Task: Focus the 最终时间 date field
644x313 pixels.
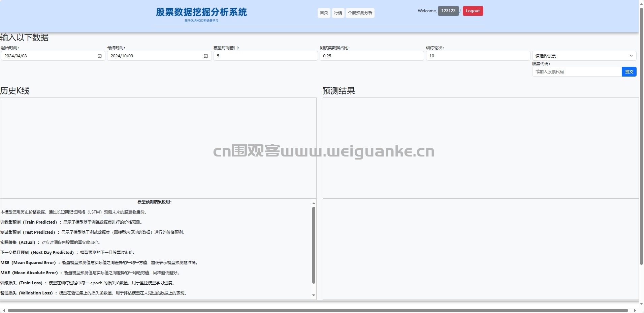Action: (x=159, y=56)
